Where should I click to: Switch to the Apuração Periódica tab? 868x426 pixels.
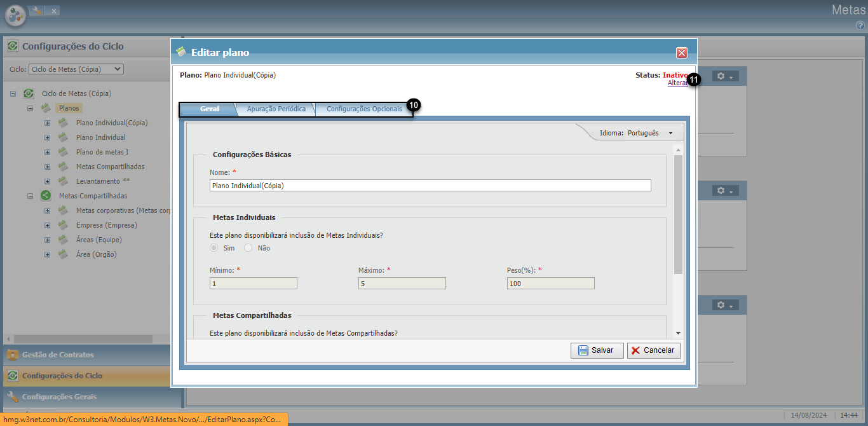(276, 109)
